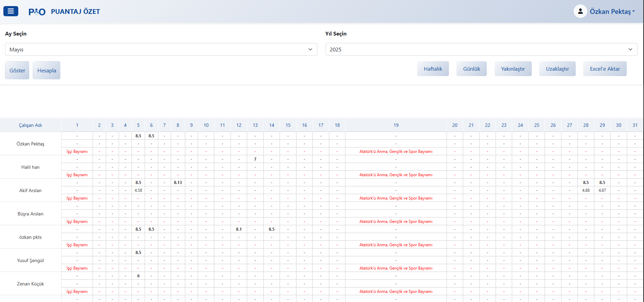The image size is (644, 302).
Task: Click İşçi Bayramı holiday in Özkan Pektaş row
Action: [x=77, y=152]
